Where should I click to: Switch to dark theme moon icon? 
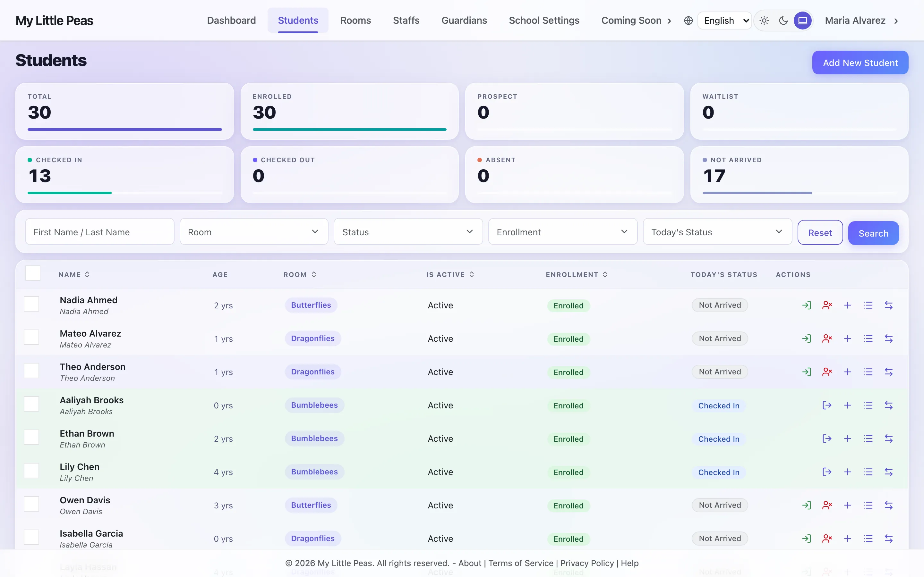tap(783, 21)
